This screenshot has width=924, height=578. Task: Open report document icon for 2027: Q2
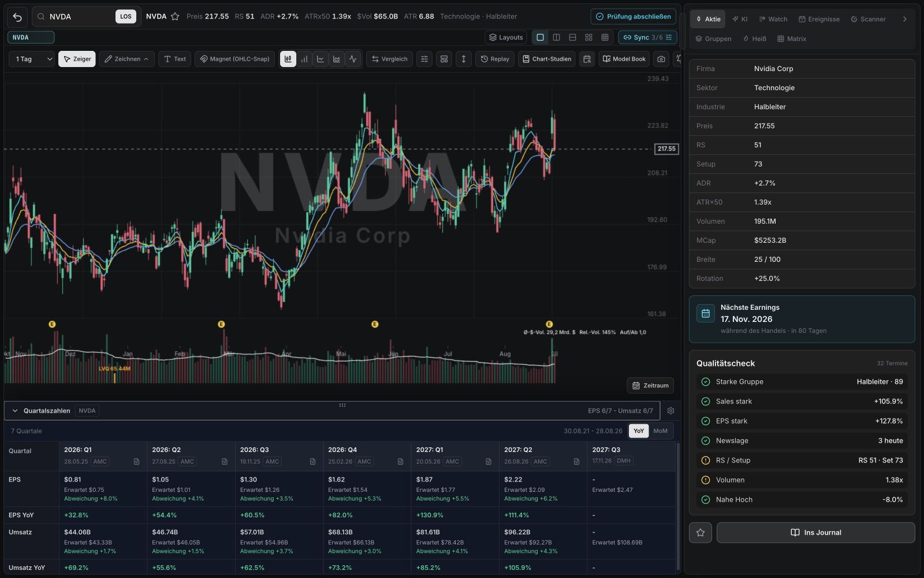(576, 462)
